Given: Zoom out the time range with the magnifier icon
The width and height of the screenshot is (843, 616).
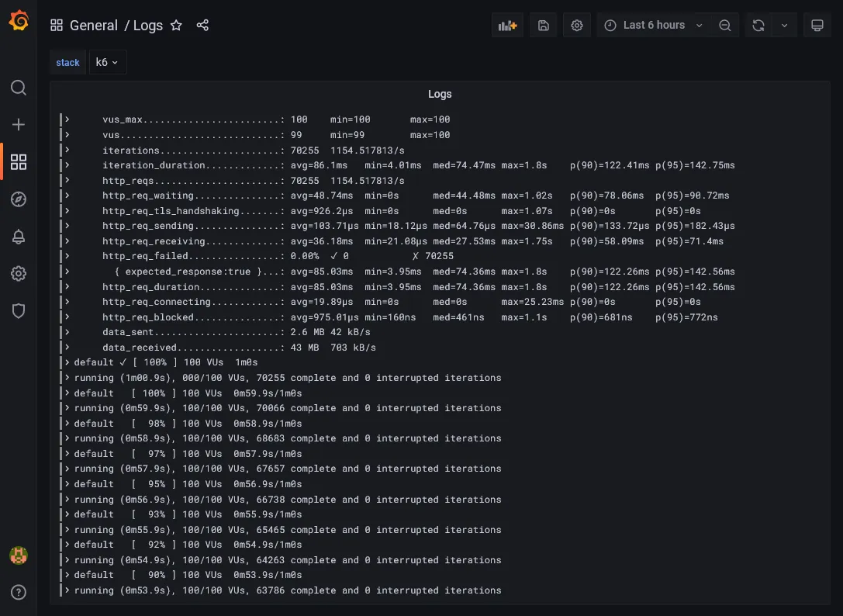Looking at the screenshot, I should [x=725, y=25].
